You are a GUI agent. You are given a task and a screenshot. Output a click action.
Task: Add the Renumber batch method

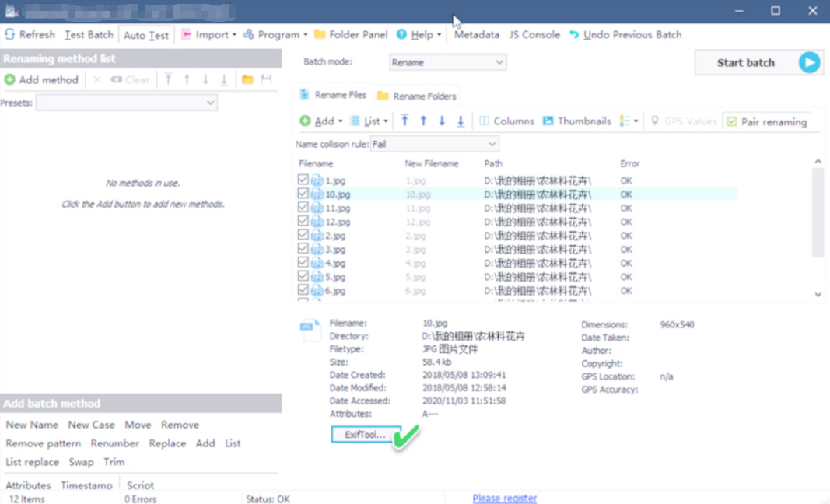115,443
